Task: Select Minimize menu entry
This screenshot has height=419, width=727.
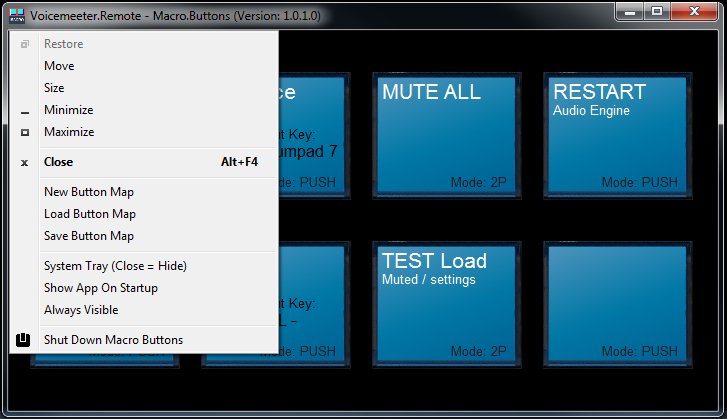Action: [x=144, y=110]
